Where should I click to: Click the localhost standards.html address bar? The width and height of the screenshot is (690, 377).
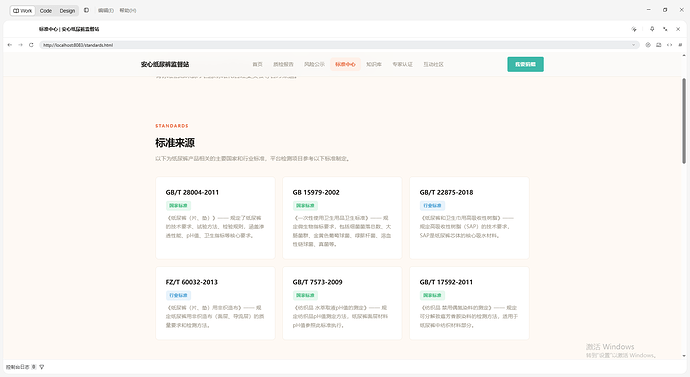pos(339,45)
